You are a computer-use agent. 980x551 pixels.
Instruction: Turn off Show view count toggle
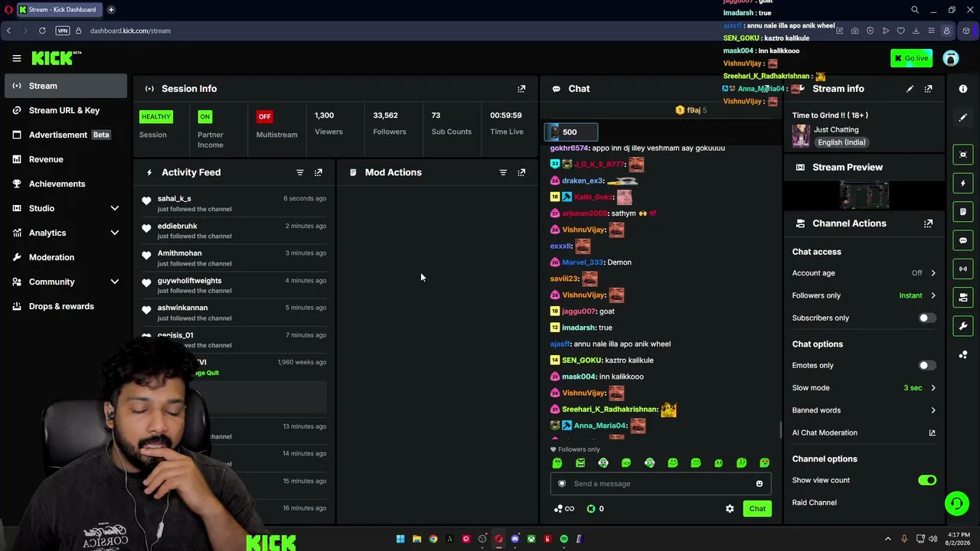(x=927, y=481)
